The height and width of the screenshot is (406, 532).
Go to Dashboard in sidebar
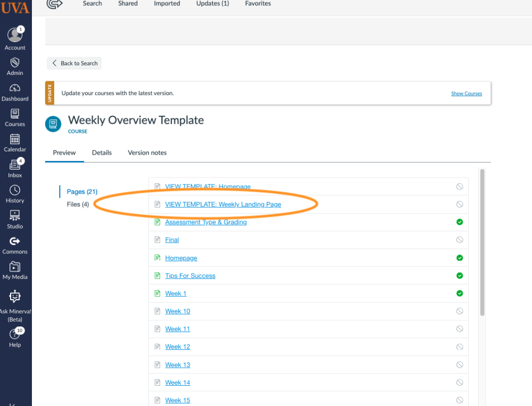15,93
